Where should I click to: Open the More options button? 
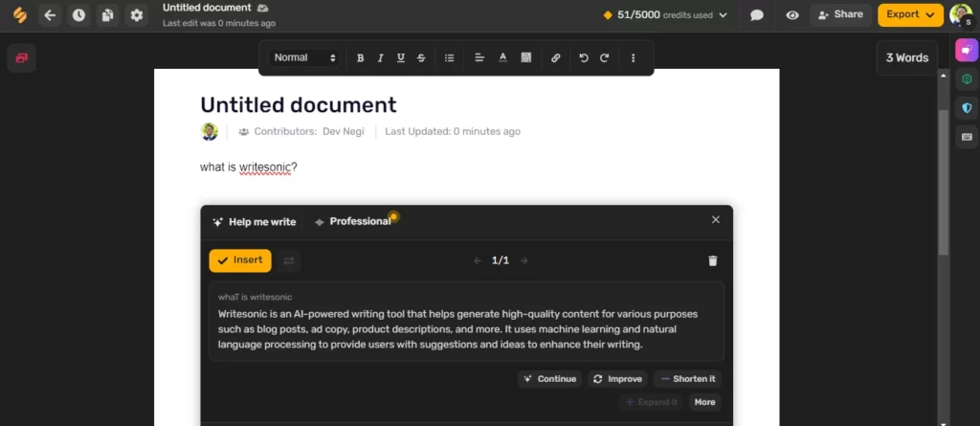click(x=704, y=402)
